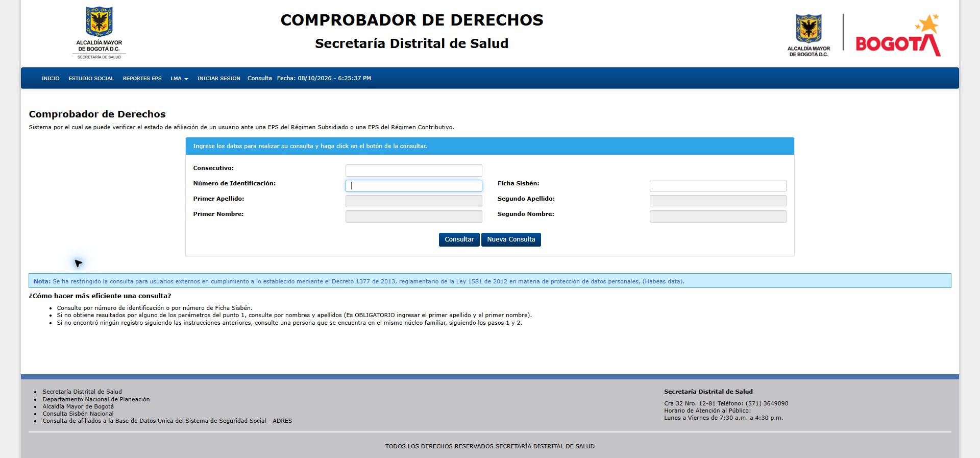Open the ADRES affiliates database link
The height and width of the screenshot is (458, 980).
pos(167,421)
